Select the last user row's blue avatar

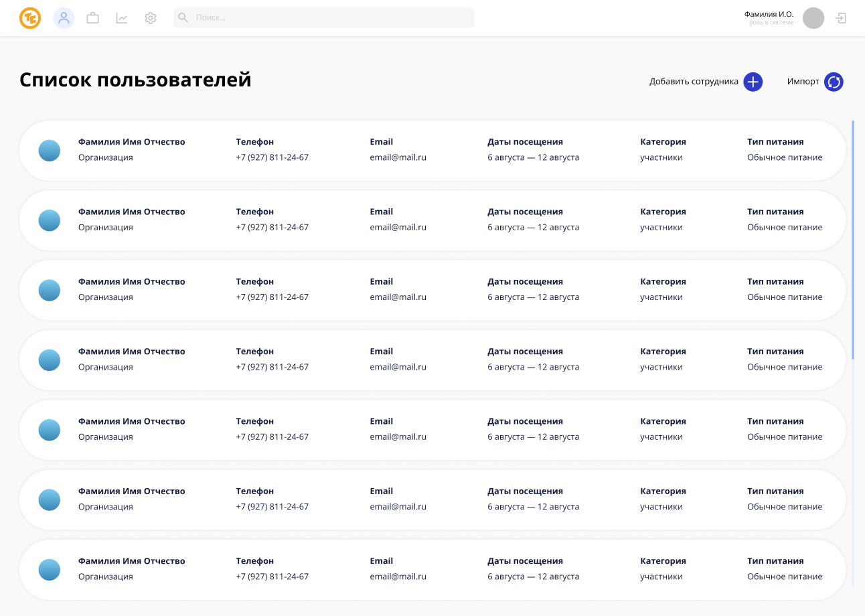pyautogui.click(x=50, y=570)
